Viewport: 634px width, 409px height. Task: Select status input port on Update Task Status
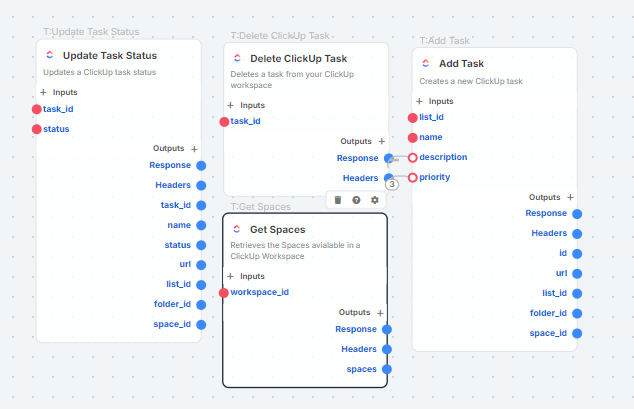point(37,129)
